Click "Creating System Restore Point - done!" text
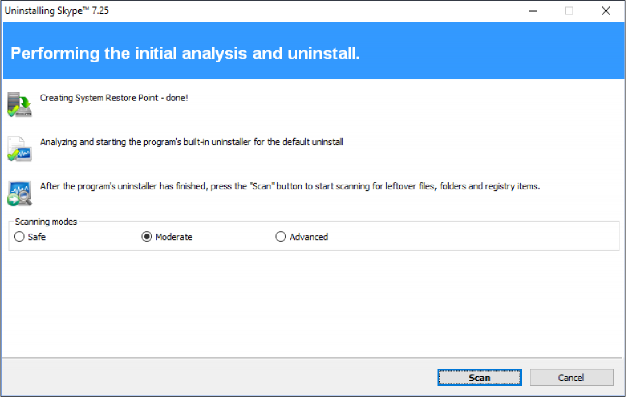Screen dimensions: 626x397 coord(114,98)
